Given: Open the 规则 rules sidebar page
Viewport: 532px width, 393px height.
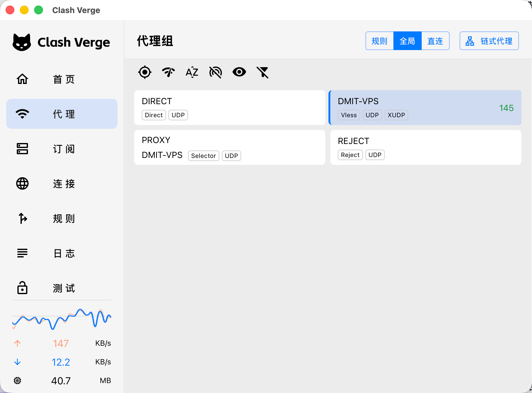Looking at the screenshot, I should pos(62,218).
